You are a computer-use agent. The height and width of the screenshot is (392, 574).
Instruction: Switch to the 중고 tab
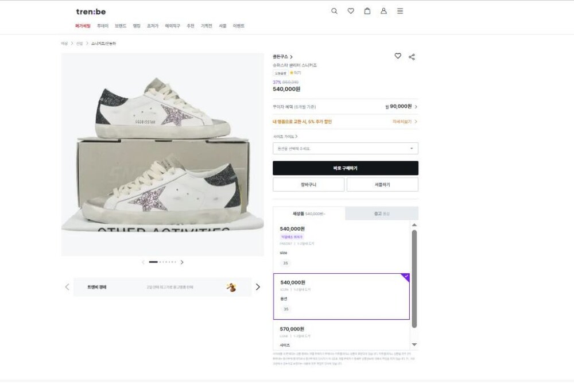381,214
